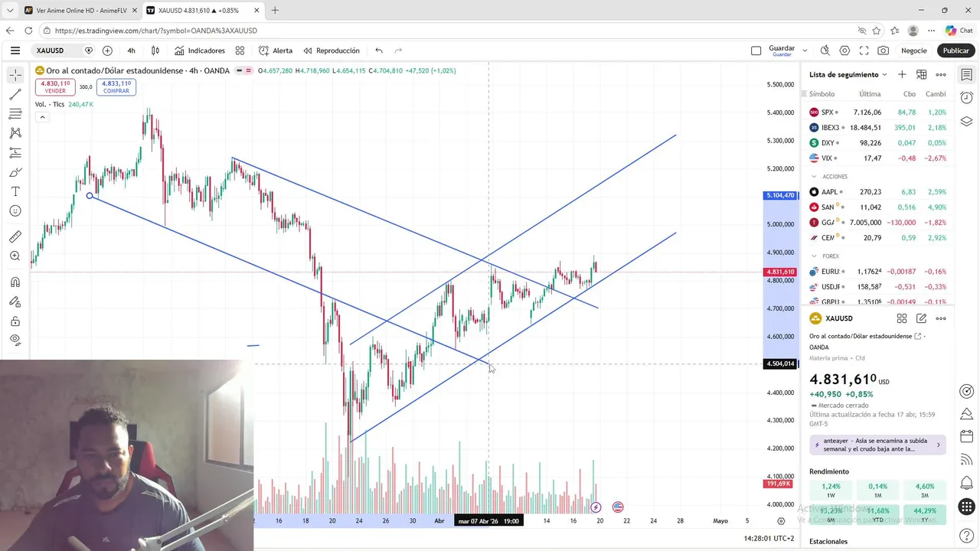Click the blue COMPRAR price button

(116, 87)
